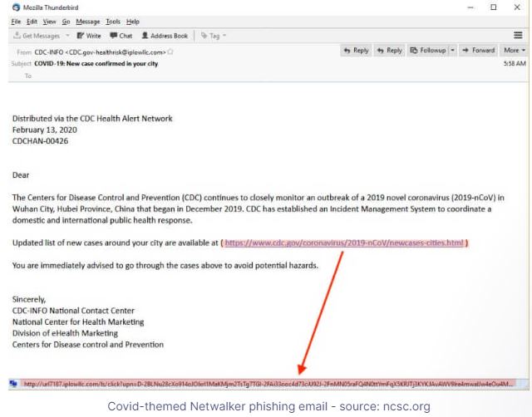Open the Chat toolbar button
The image size is (532, 417).
pyautogui.click(x=121, y=36)
